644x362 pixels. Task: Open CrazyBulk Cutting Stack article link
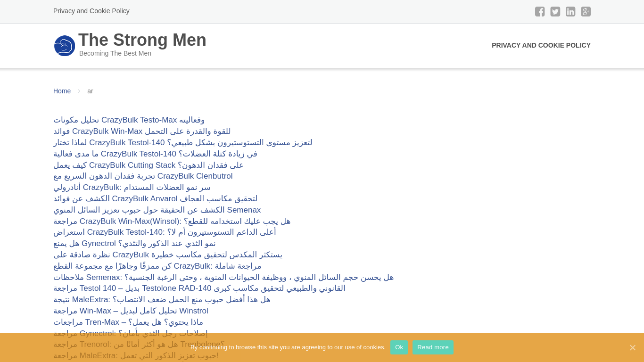(x=149, y=165)
